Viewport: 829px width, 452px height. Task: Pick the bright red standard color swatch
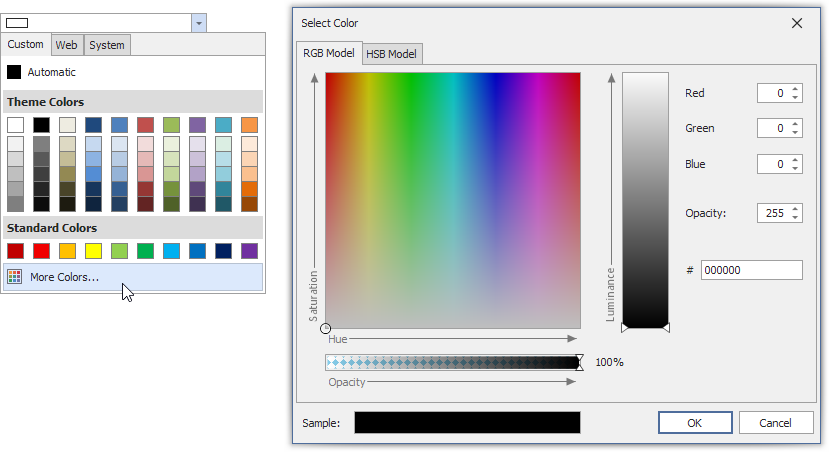click(x=41, y=251)
